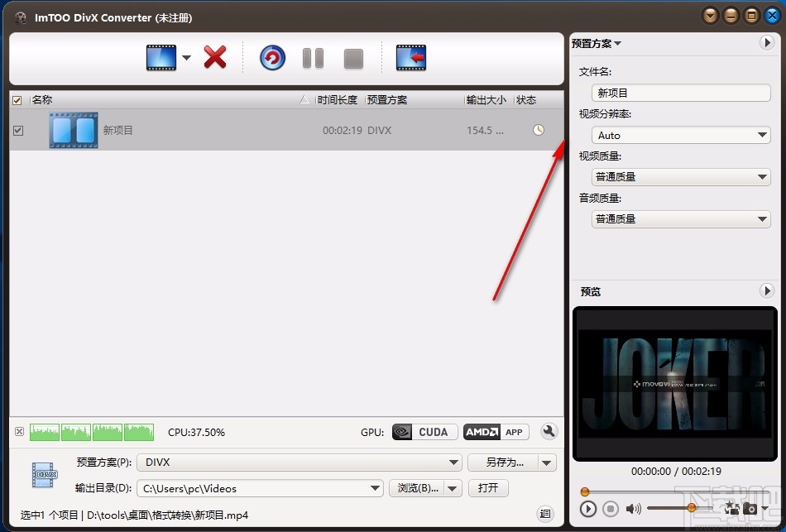The image size is (786, 532).
Task: Toggle the select-all checkbox in list header
Action: pos(17,99)
